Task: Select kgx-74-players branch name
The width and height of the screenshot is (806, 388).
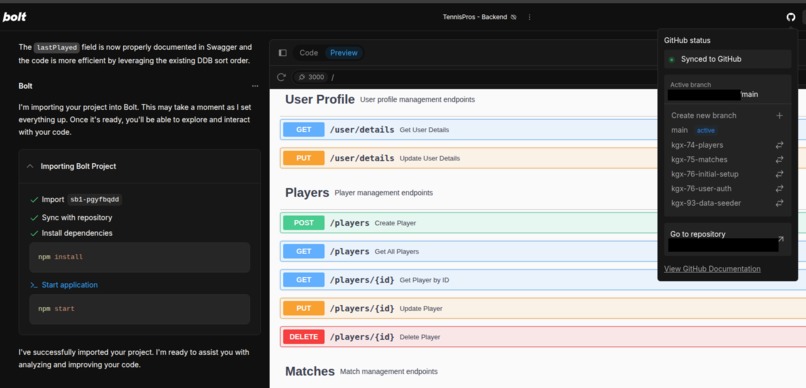Action: click(x=697, y=145)
